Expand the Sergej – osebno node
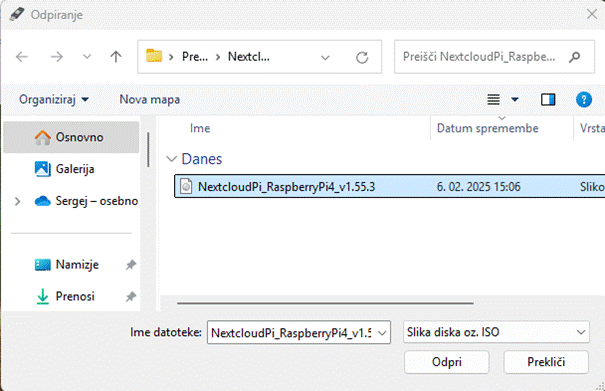Image resolution: width=605 pixels, height=391 pixels. click(x=17, y=201)
